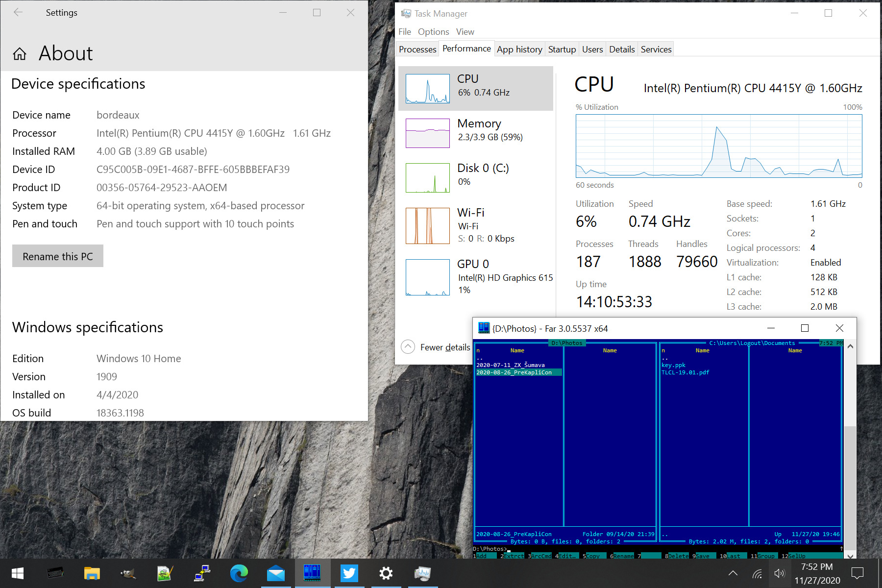The width and height of the screenshot is (882, 588).
Task: Click Rename this PC button
Action: tap(58, 256)
